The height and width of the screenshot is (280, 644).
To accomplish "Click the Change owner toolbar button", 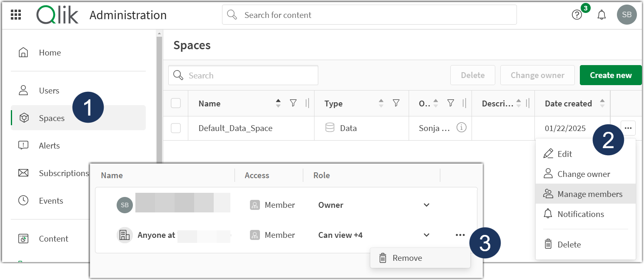I will (x=537, y=75).
